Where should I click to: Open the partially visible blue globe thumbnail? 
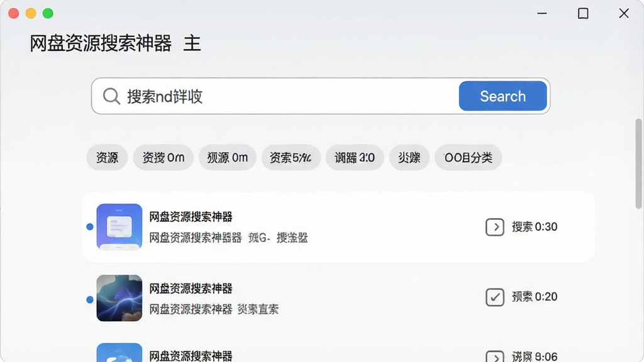119,353
